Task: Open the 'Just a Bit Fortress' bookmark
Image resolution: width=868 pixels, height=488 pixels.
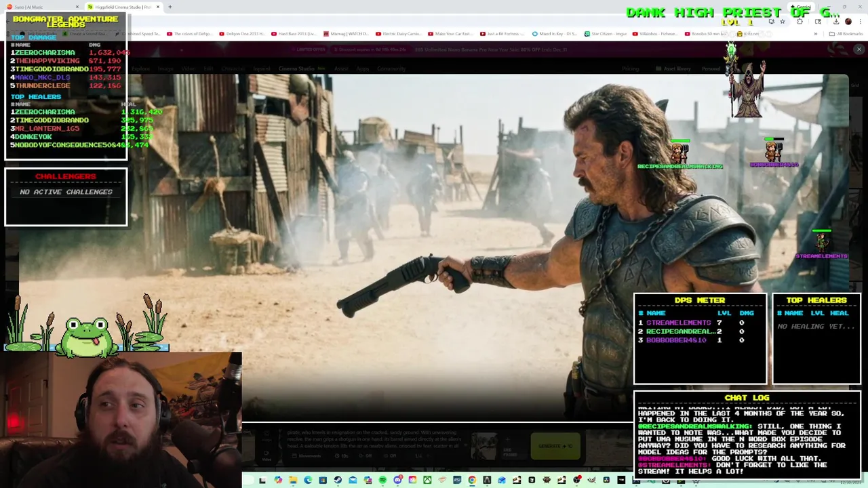Action: [x=502, y=33]
